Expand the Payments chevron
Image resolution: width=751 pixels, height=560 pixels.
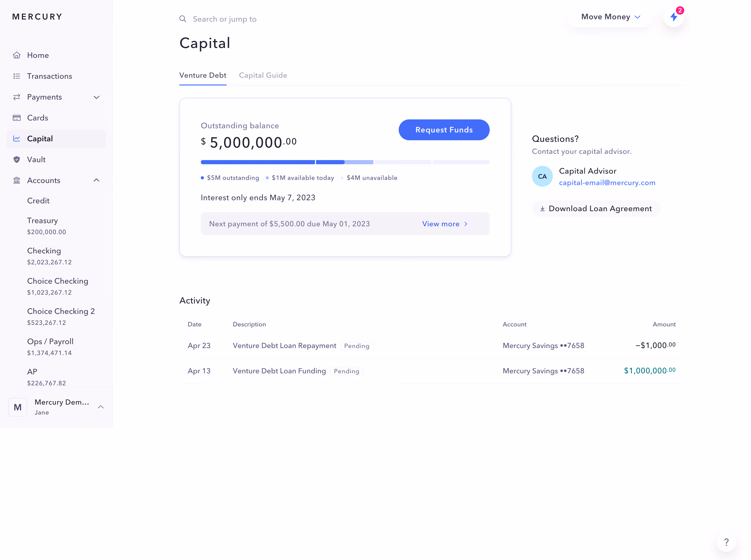coord(97,97)
